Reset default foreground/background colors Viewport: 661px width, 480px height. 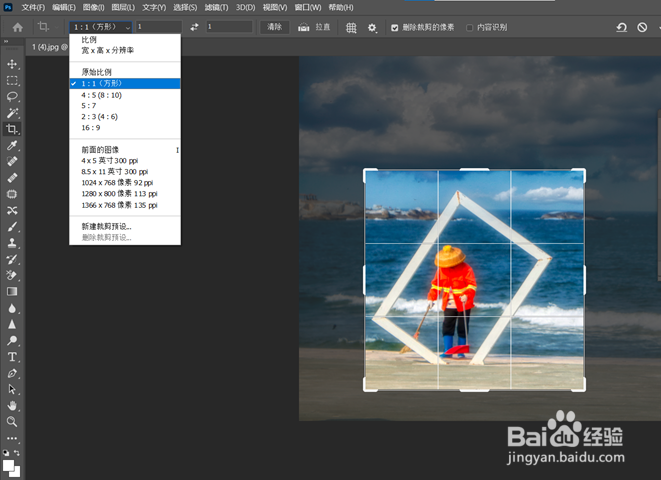(6, 453)
